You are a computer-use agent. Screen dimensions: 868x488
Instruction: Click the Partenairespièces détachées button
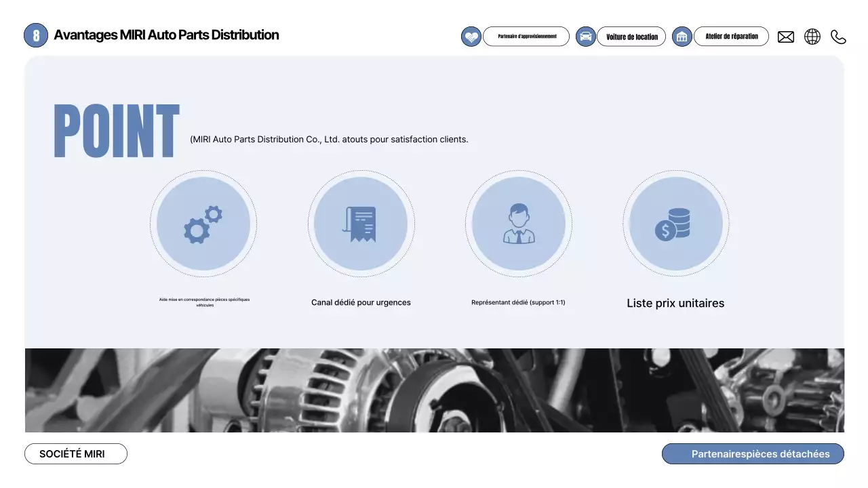click(753, 454)
